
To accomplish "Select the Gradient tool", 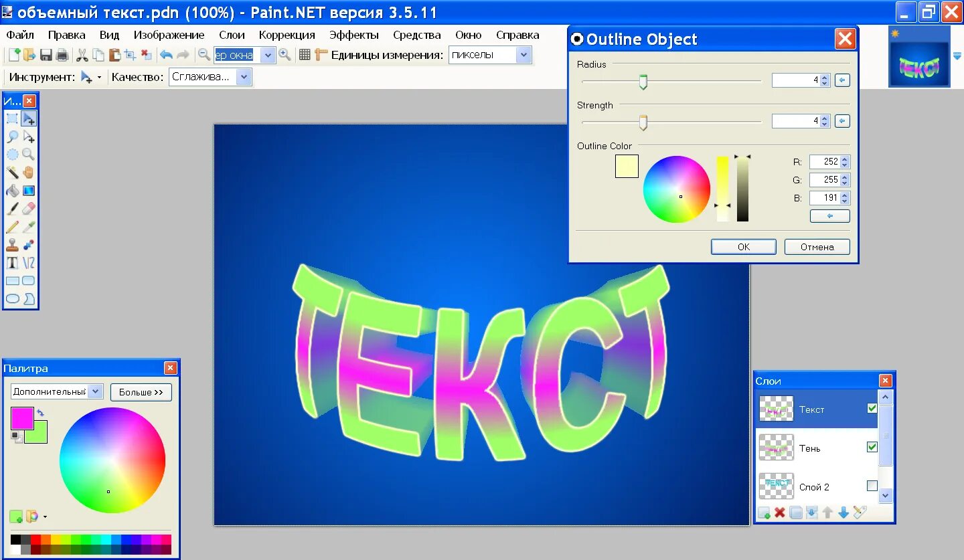I will tap(29, 191).
